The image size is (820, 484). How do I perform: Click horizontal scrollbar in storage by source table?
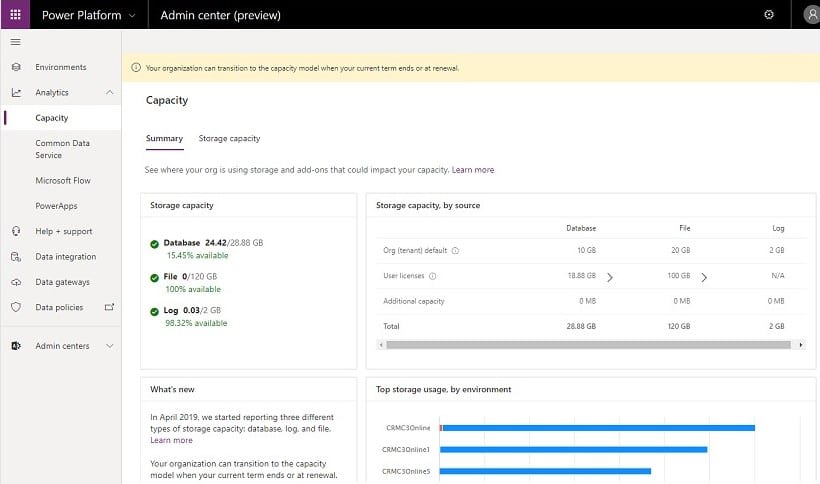[x=588, y=345]
